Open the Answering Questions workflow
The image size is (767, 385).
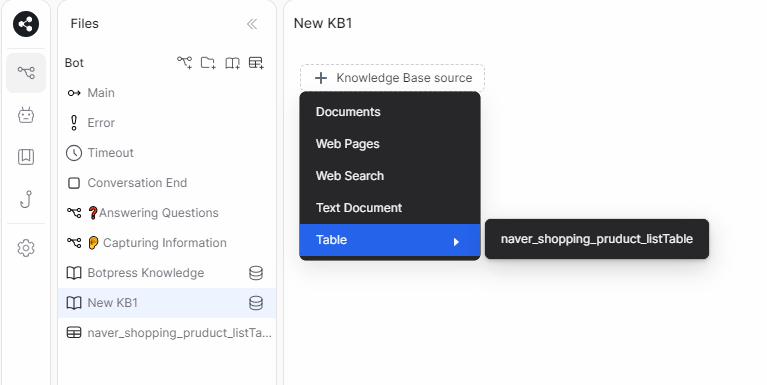tap(167, 213)
